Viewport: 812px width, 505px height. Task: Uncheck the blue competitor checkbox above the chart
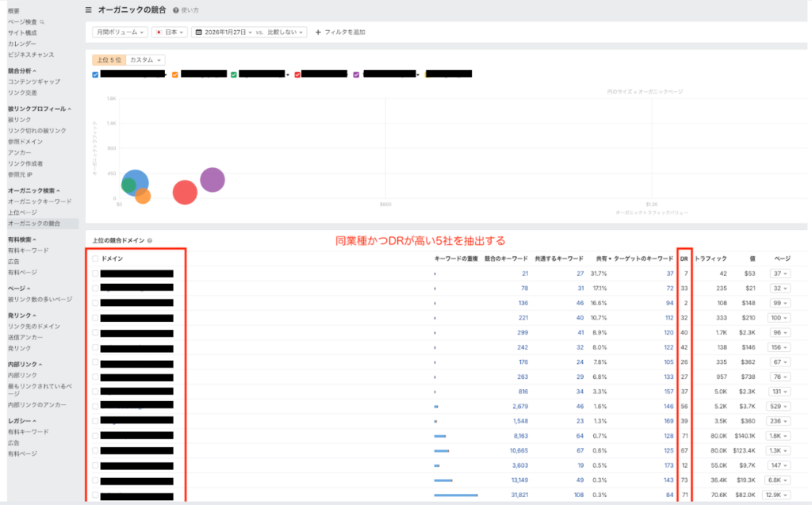point(96,75)
